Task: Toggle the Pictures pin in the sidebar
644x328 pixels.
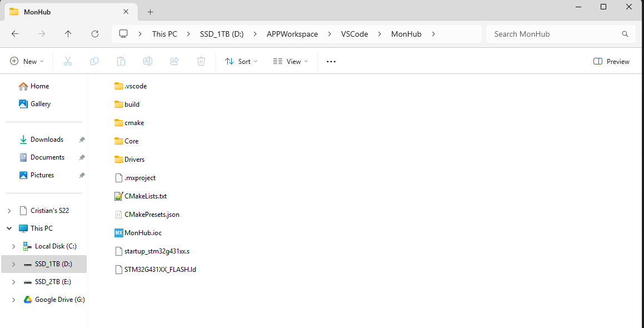Action: 82,175
